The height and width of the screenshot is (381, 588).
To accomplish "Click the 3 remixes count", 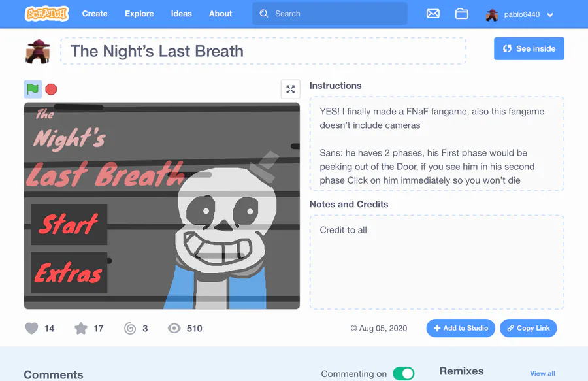I will click(145, 329).
